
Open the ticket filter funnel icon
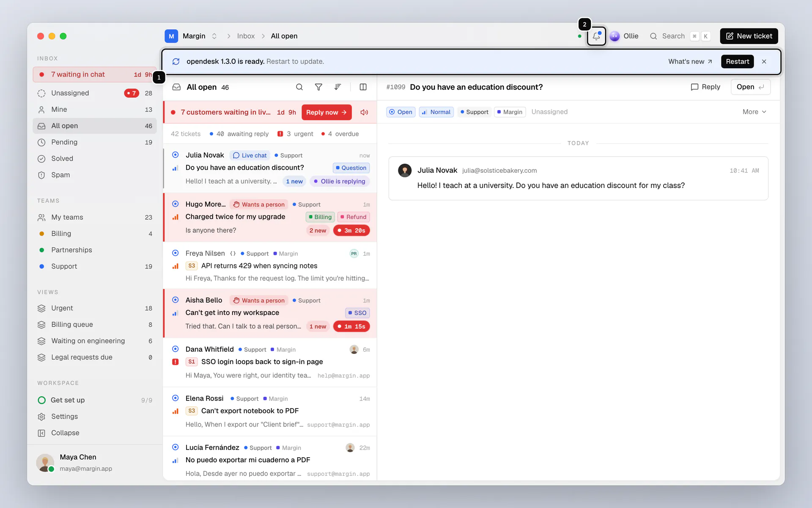click(x=318, y=87)
